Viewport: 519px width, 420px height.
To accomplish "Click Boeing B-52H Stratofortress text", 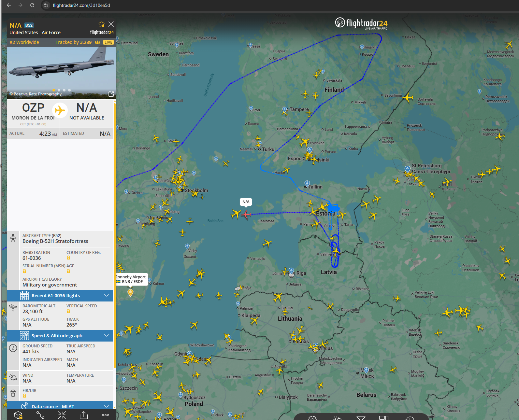I will click(55, 241).
